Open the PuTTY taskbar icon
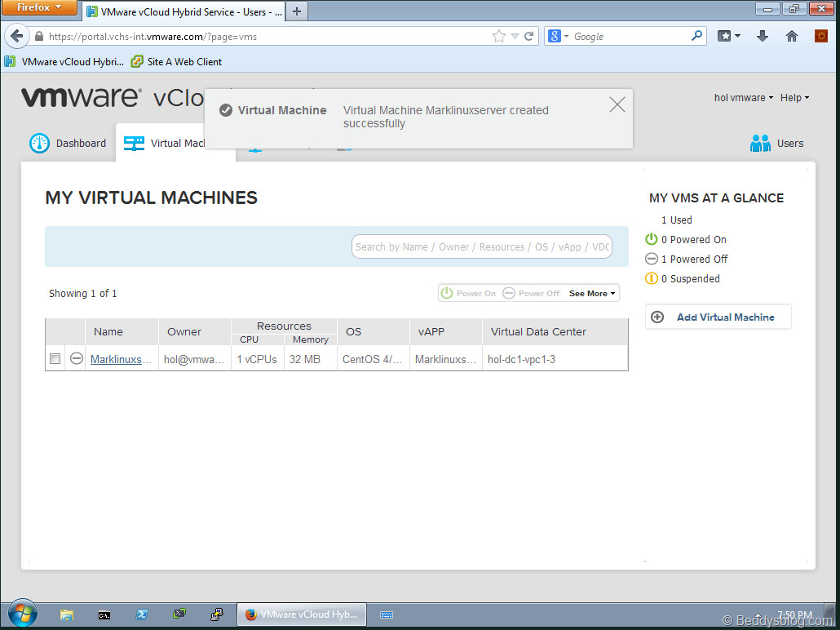This screenshot has height=630, width=840. pyautogui.click(x=217, y=614)
